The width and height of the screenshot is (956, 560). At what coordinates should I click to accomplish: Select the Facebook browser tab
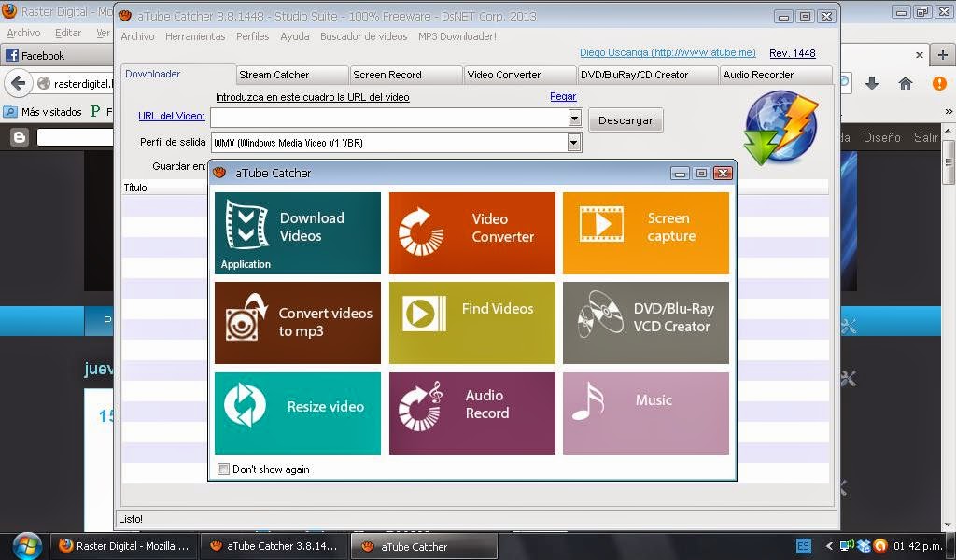[58, 55]
